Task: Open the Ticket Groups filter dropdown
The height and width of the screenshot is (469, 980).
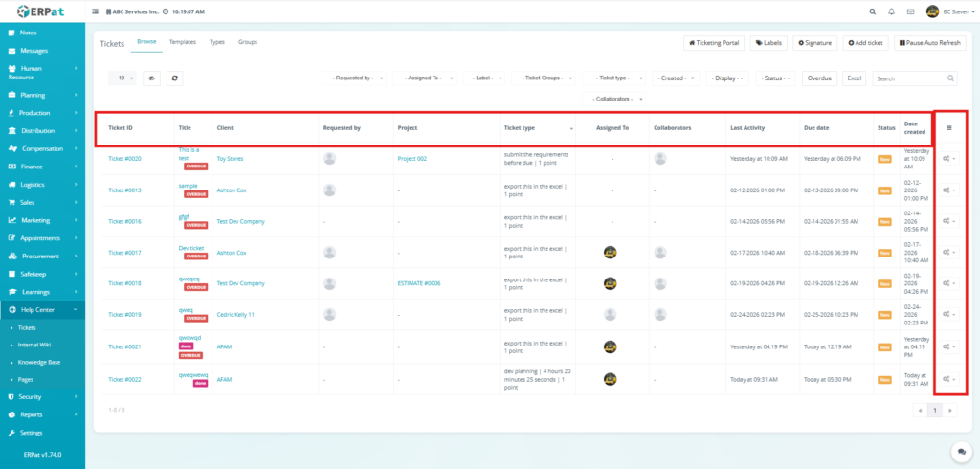Action: point(542,78)
